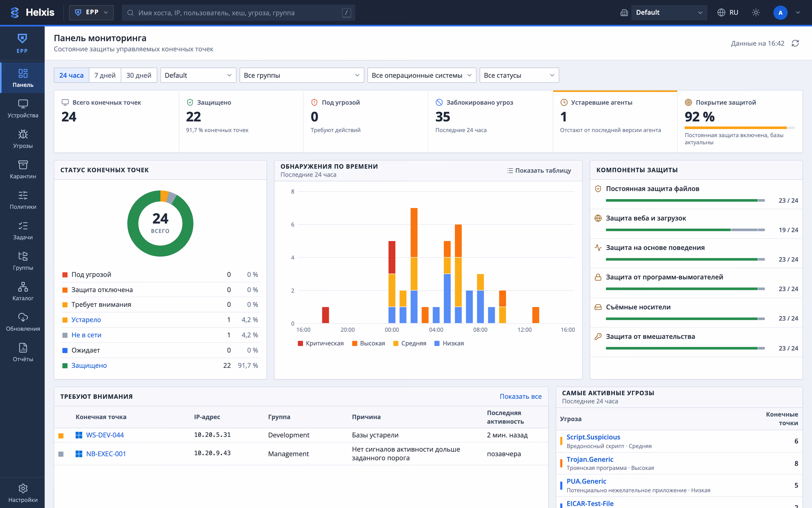The image size is (812, 508).
Task: Toggle the light theme sun icon
Action: coord(756,12)
